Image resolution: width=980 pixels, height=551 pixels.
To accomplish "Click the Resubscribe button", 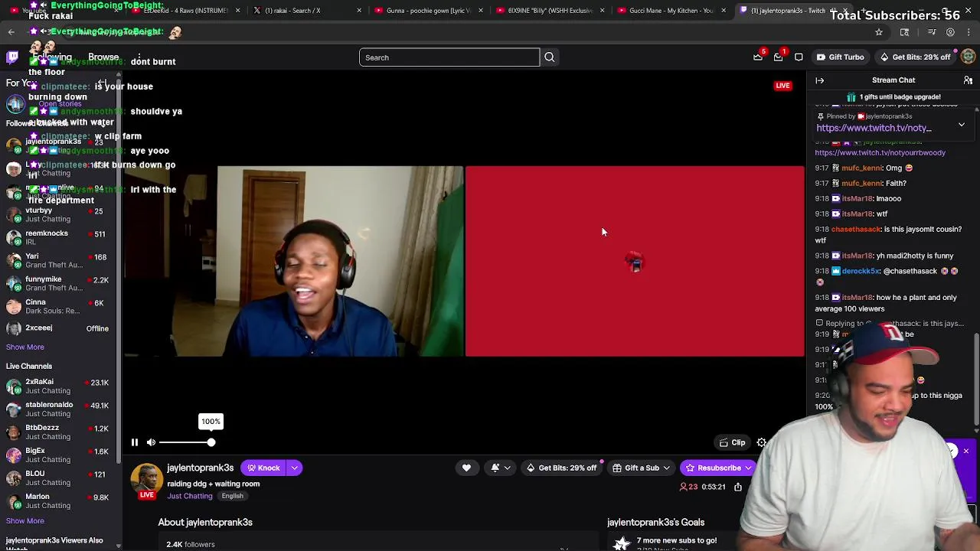I will [719, 468].
